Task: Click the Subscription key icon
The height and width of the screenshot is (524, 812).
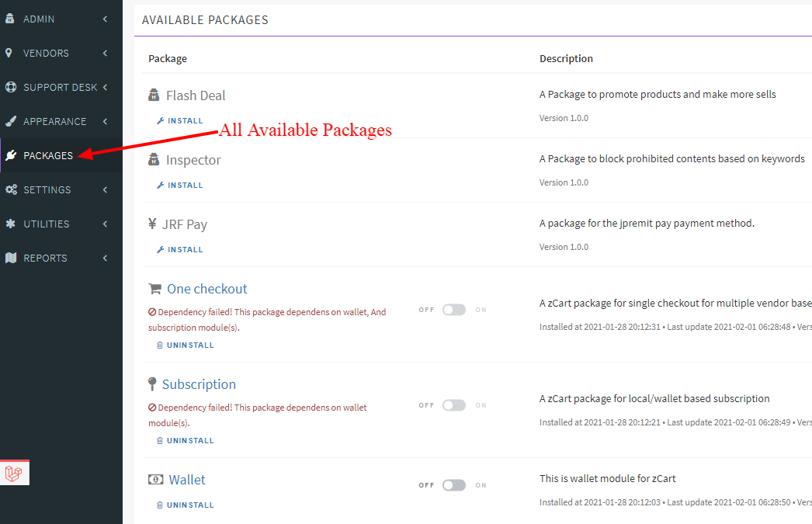Action: point(154,383)
